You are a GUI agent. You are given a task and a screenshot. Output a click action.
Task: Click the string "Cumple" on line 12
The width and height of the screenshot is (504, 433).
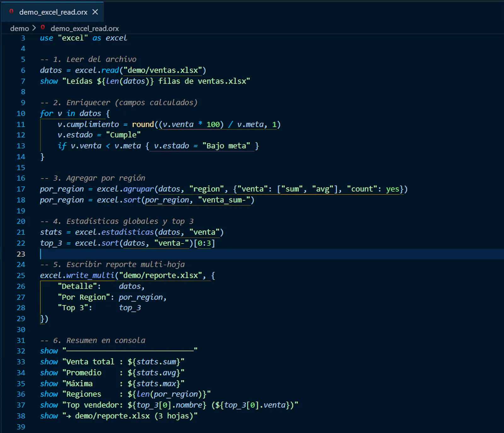point(123,135)
